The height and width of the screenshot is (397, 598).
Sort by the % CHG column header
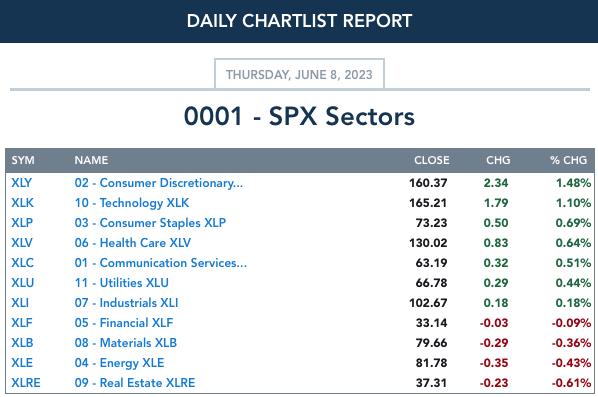(568, 160)
